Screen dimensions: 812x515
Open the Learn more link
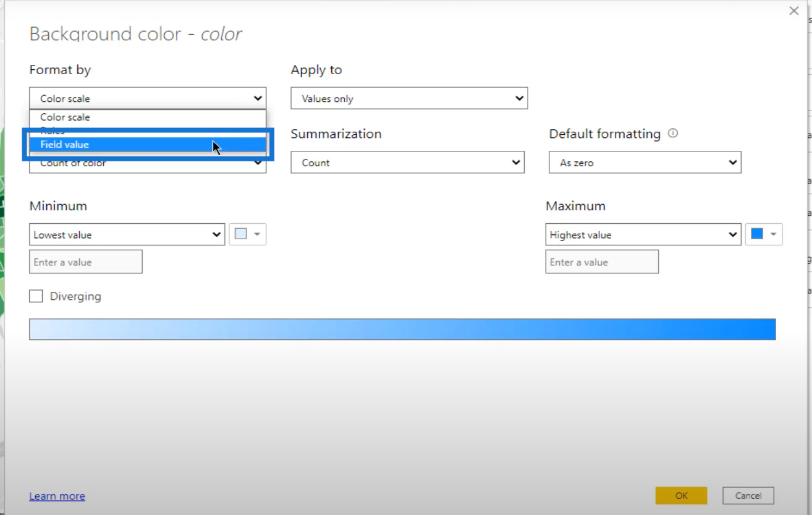click(57, 496)
